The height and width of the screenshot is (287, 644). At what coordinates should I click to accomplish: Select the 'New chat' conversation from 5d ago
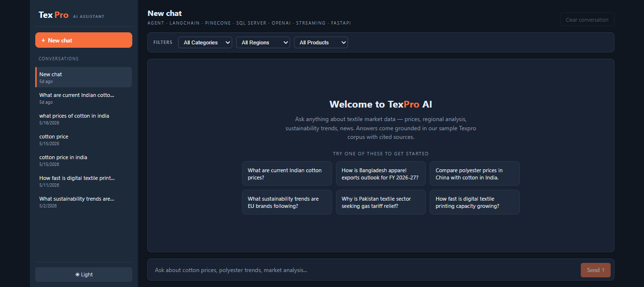pos(84,77)
